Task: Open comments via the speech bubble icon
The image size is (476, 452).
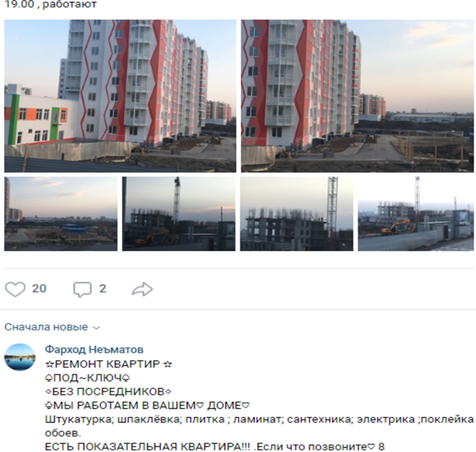Action: pyautogui.click(x=82, y=289)
